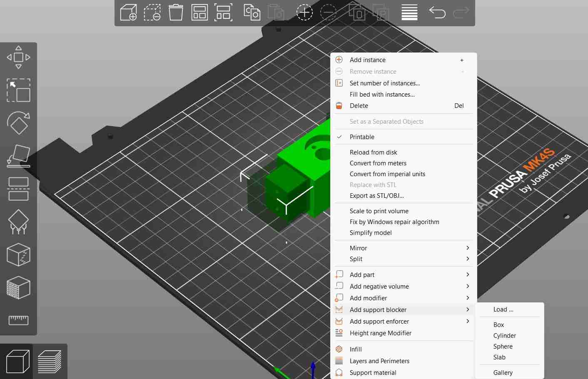The width and height of the screenshot is (588, 379).
Task: Switch to the 3D editor view
Action: [x=17, y=361]
